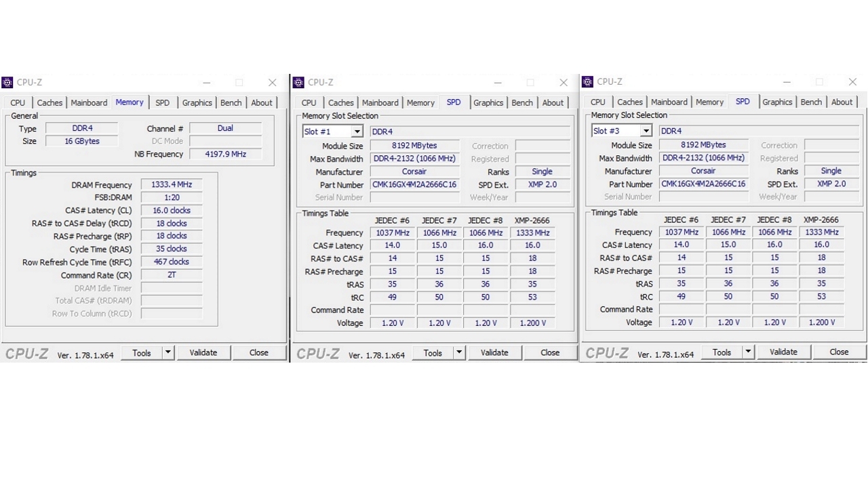Image resolution: width=868 pixels, height=488 pixels.
Task: Click Command Rate value 2T
Action: point(172,274)
